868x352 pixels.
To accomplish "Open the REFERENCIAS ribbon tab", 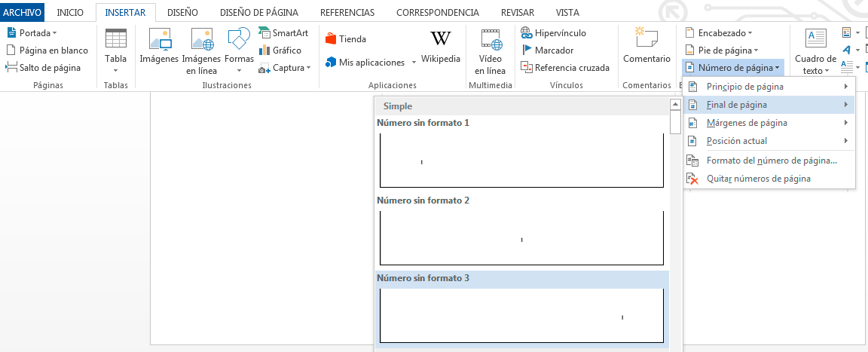I will [x=347, y=12].
